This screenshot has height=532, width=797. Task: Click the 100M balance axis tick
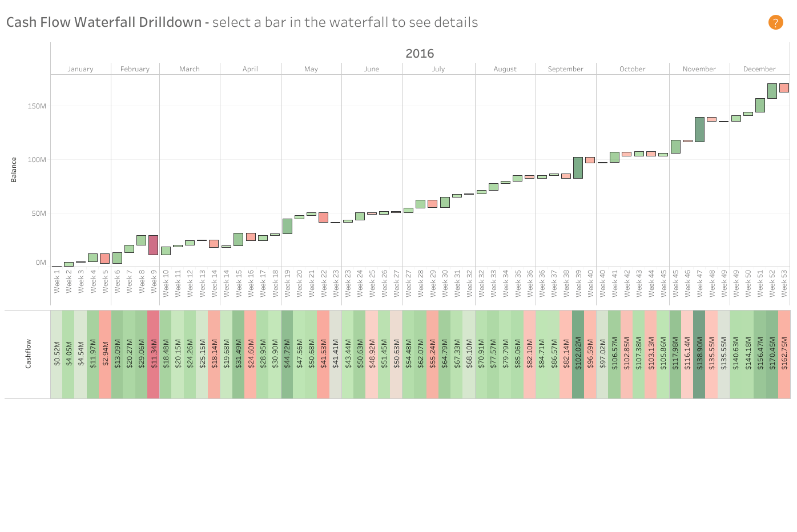click(37, 160)
